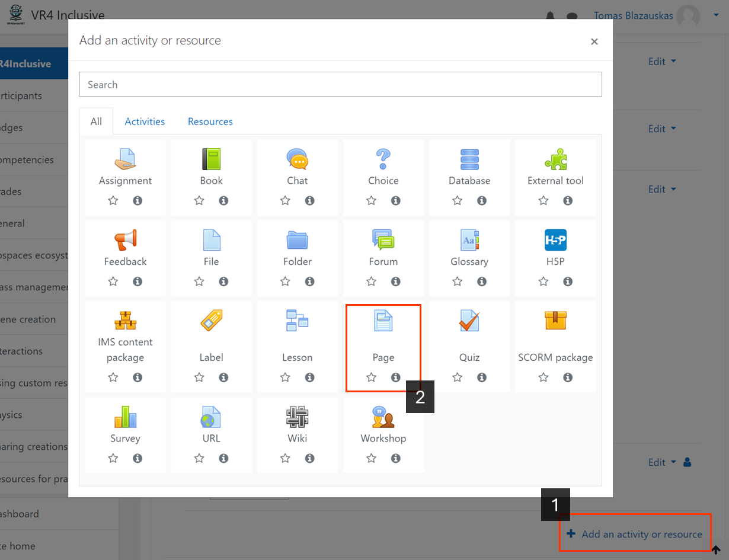This screenshot has width=729, height=560.
Task: Select the SCORM package icon
Action: [x=555, y=321]
